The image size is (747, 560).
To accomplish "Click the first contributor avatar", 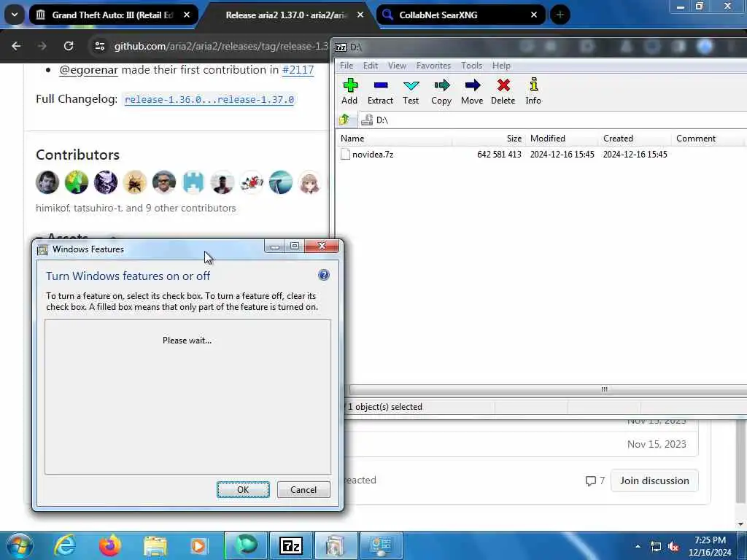I will 47,182.
